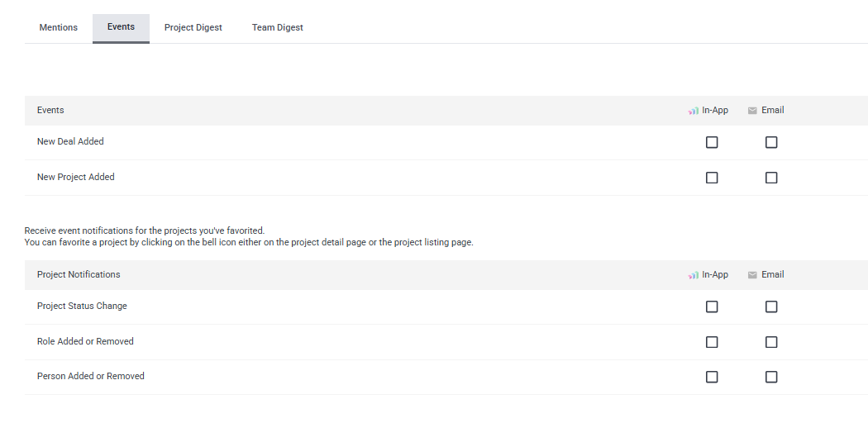Toggle In-App alerts for Project Status Change
Viewport: 868px width, 423px height.
pyautogui.click(x=712, y=307)
